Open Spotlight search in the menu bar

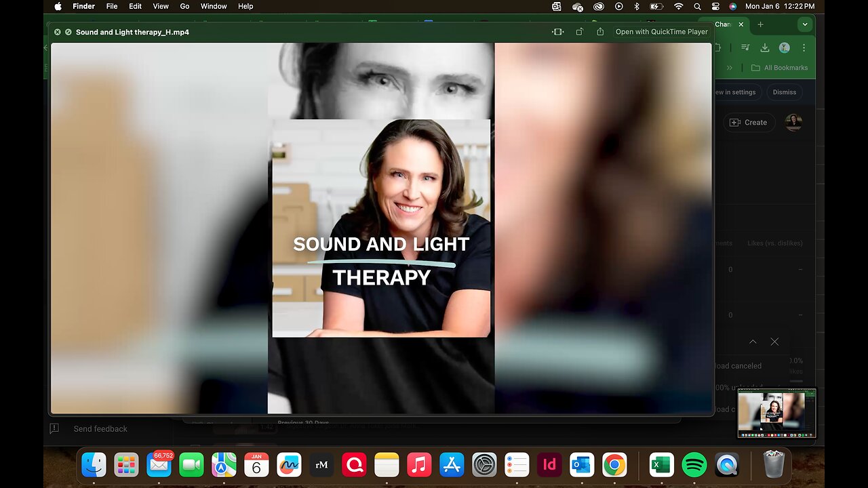pos(697,6)
